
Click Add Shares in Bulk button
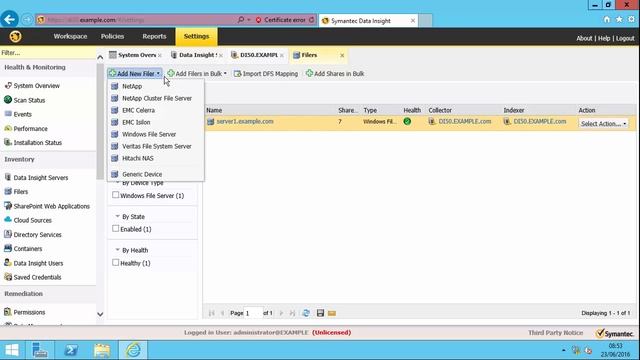click(335, 73)
